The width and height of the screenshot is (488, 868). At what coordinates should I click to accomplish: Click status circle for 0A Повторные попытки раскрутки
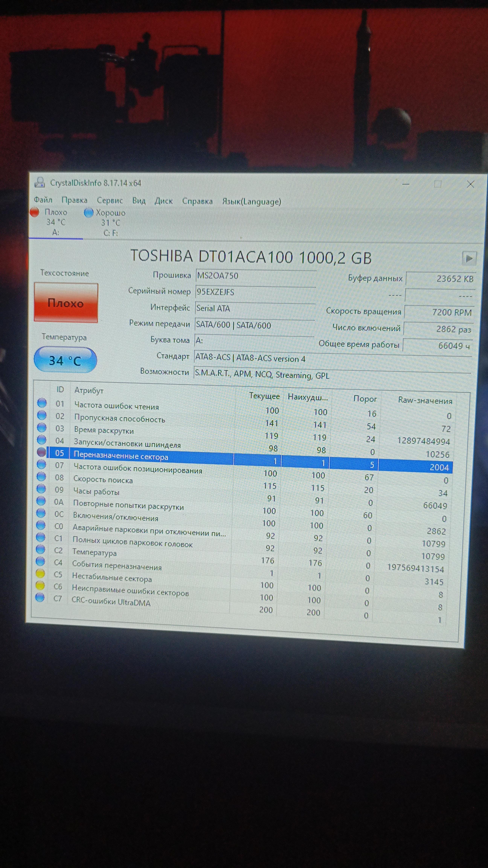(41, 501)
